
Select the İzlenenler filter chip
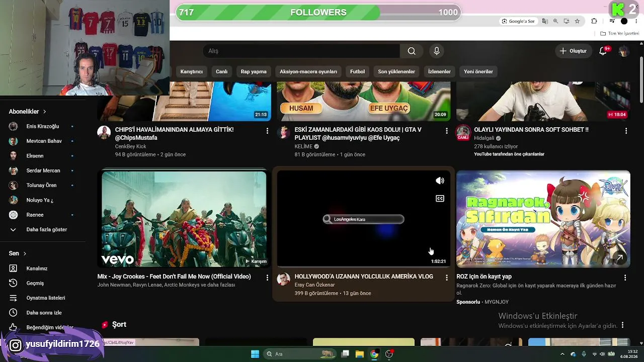[x=439, y=72]
